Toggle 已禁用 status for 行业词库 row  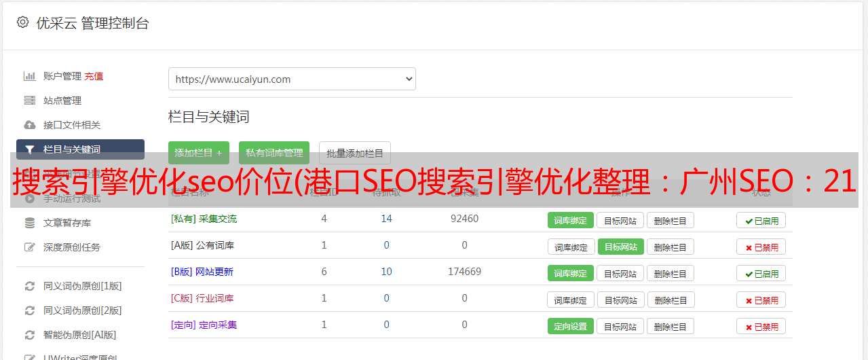click(x=761, y=300)
